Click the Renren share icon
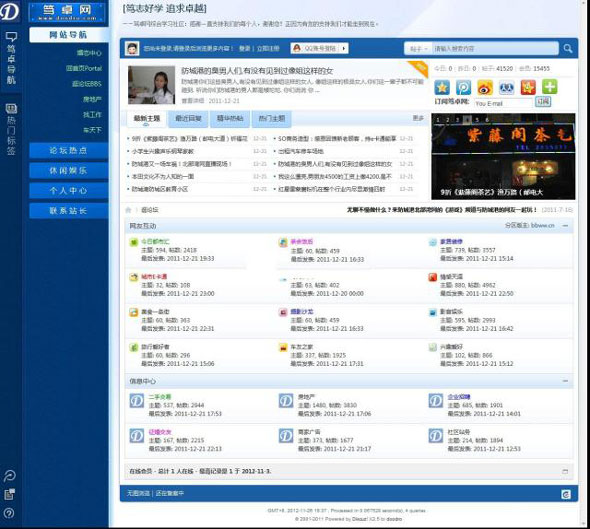The width and height of the screenshot is (590, 529). click(506, 87)
